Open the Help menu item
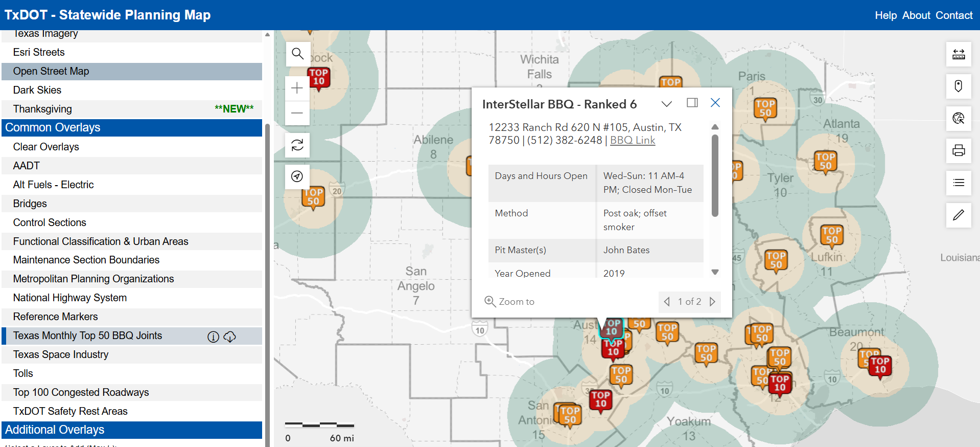 click(885, 15)
